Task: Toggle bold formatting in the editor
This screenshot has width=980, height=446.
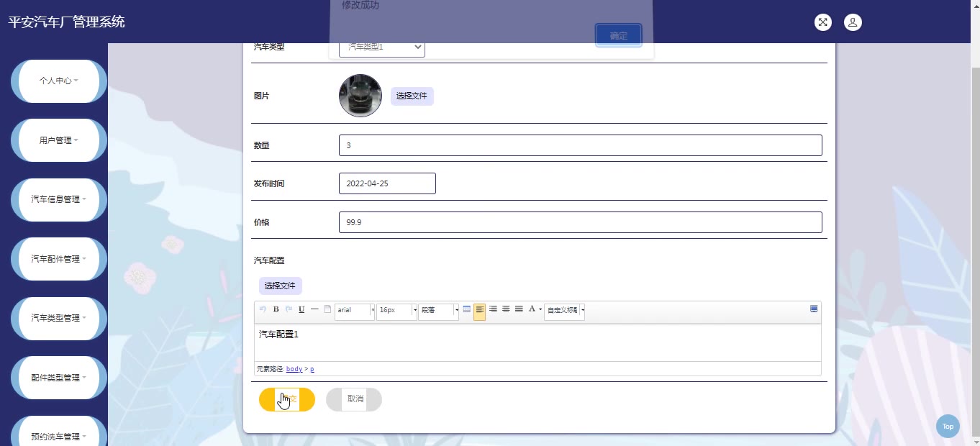Action: click(276, 309)
